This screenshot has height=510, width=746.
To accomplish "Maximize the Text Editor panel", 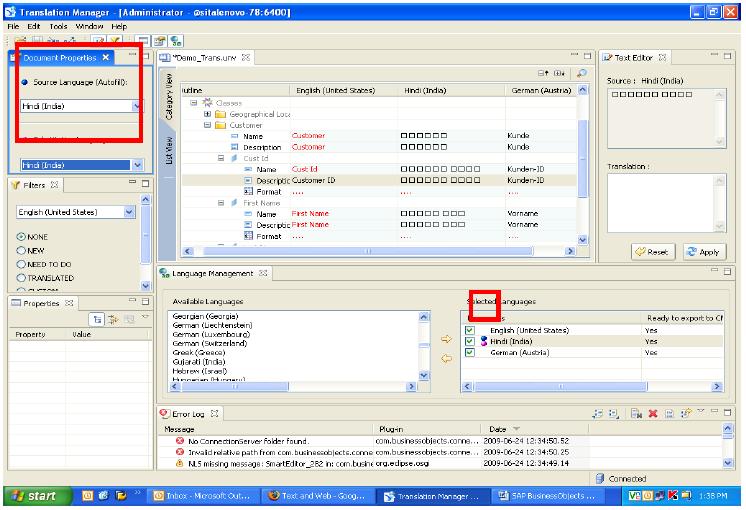I will click(727, 56).
